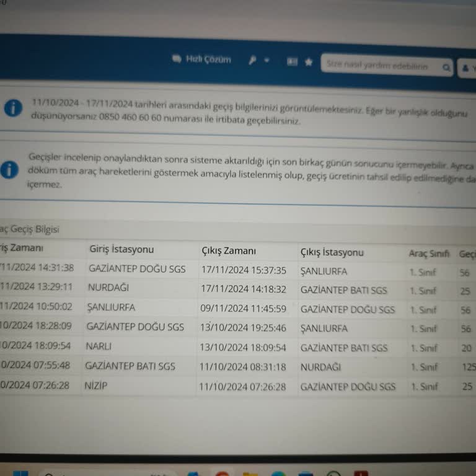The image size is (476, 476).
Task: Click info icon beside date range notice
Action: pos(13,108)
